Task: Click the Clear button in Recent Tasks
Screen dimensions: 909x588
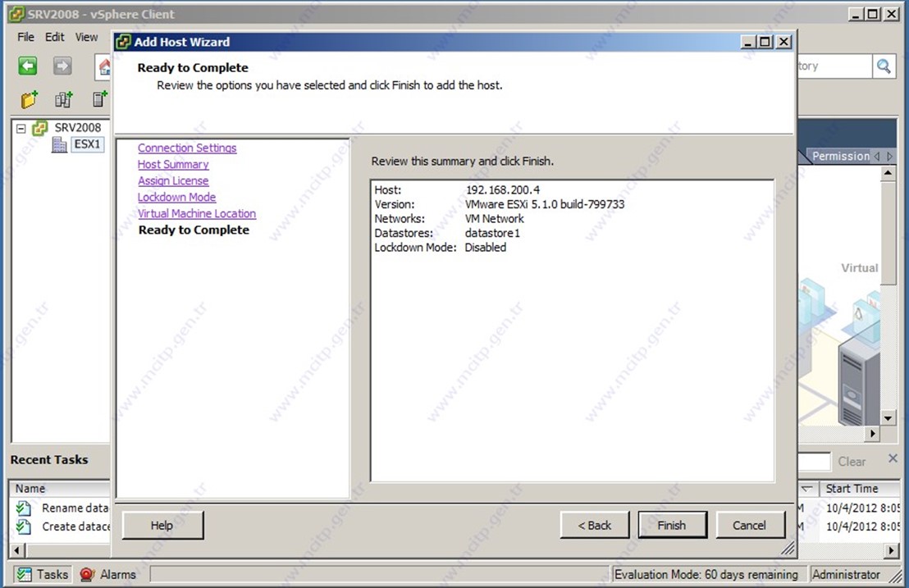Action: (x=852, y=462)
